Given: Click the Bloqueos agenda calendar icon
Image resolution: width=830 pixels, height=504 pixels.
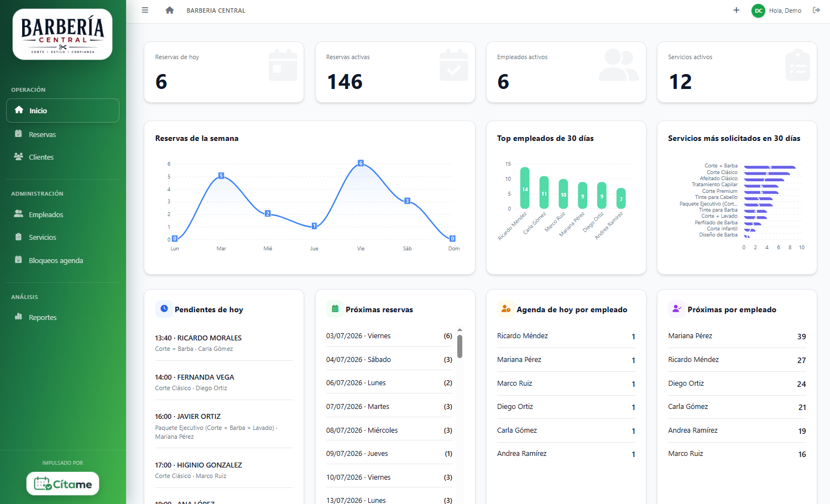Looking at the screenshot, I should coord(18,260).
